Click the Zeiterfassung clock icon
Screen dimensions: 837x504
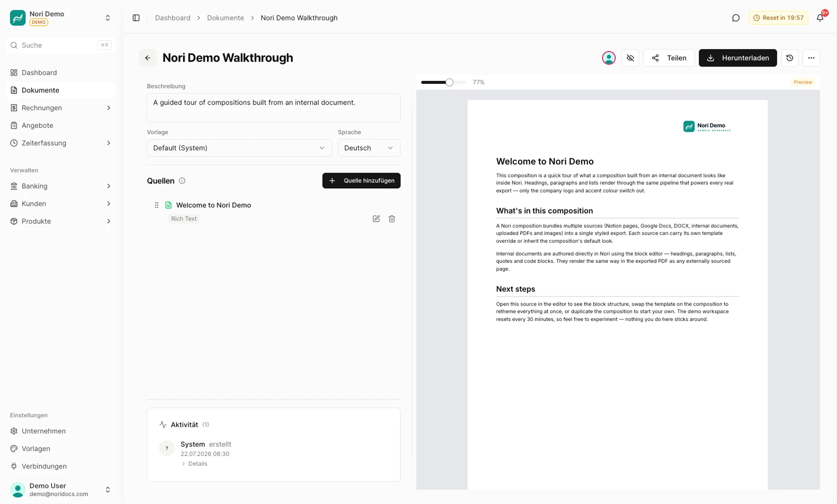tap(14, 143)
